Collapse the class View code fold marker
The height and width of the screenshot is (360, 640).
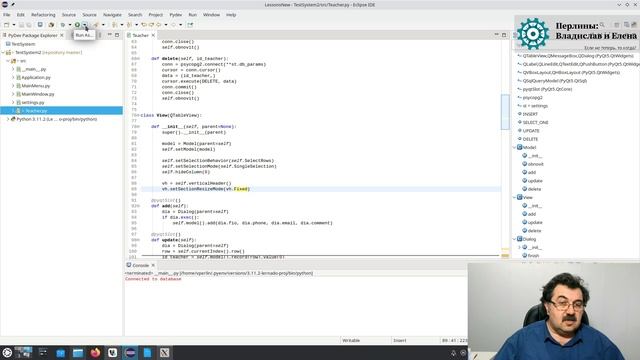[139, 116]
